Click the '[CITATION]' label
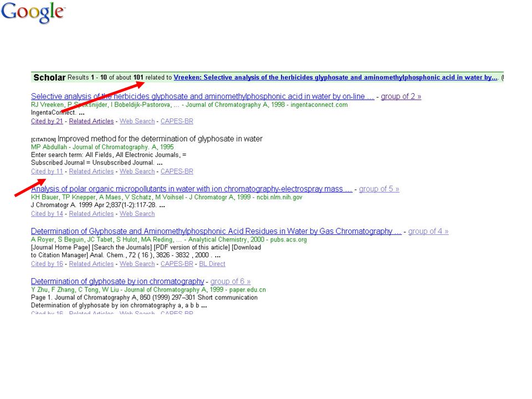532x399 pixels. 43,140
